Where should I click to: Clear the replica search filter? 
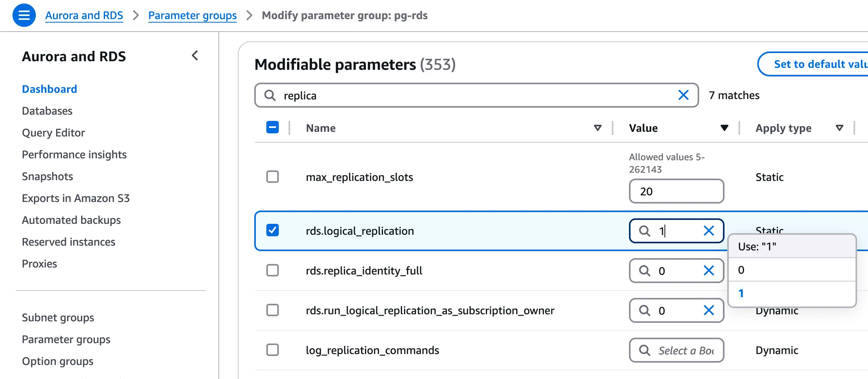683,95
